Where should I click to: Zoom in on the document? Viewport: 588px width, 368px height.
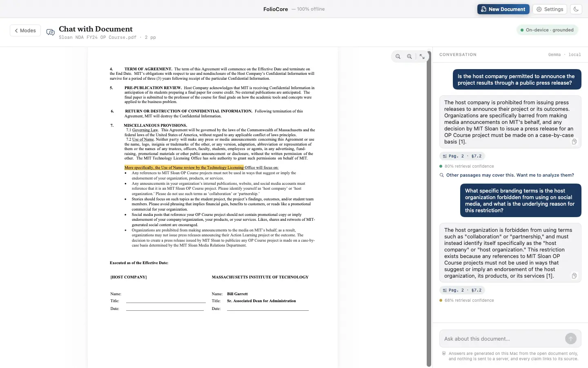tap(410, 57)
